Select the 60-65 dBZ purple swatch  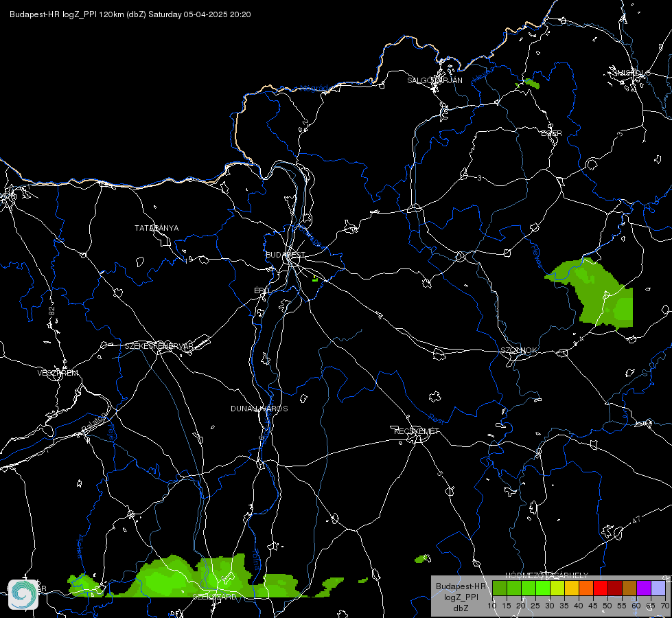pos(644,588)
